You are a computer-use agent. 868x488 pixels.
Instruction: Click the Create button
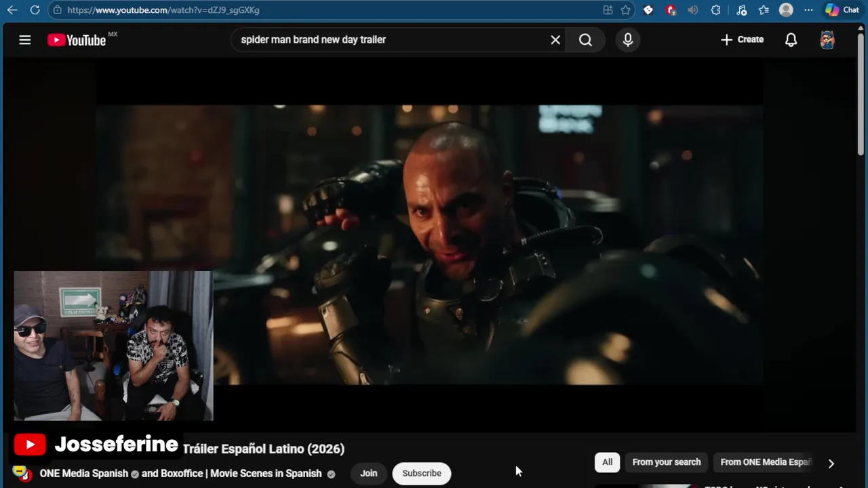(742, 39)
